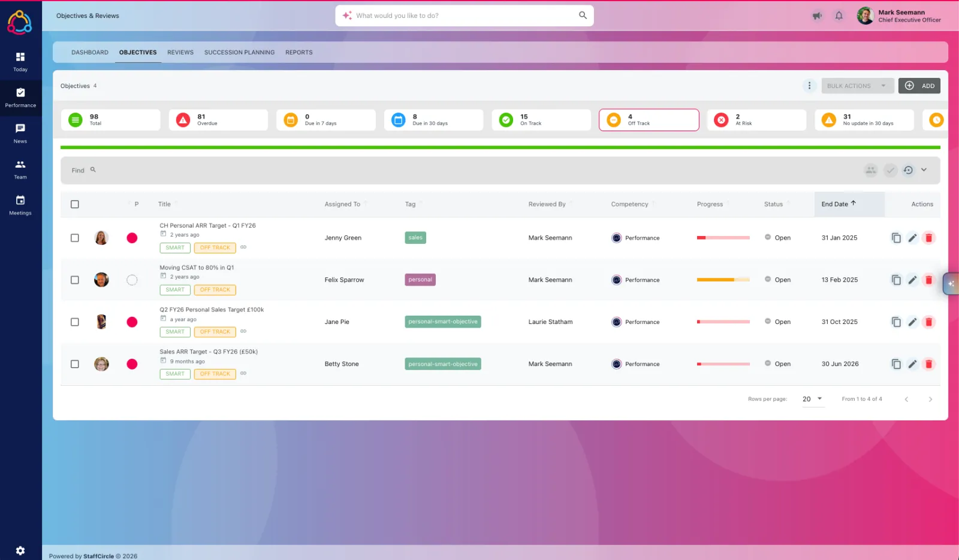Open the Succession Planning tab

click(x=239, y=52)
